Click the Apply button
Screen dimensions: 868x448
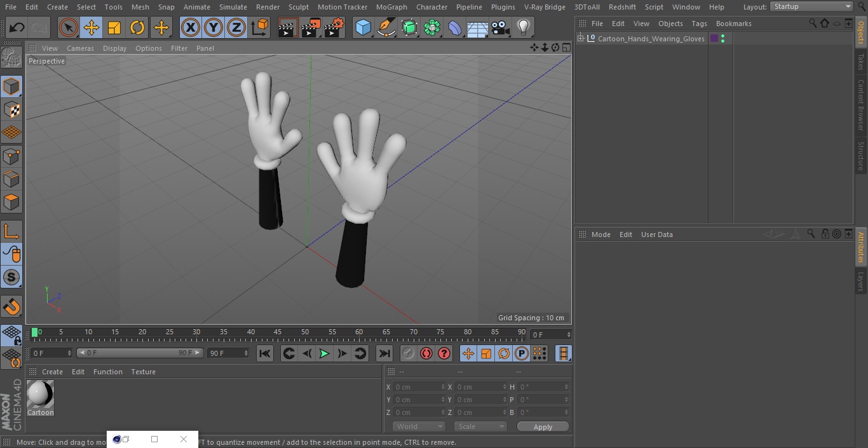coord(543,427)
